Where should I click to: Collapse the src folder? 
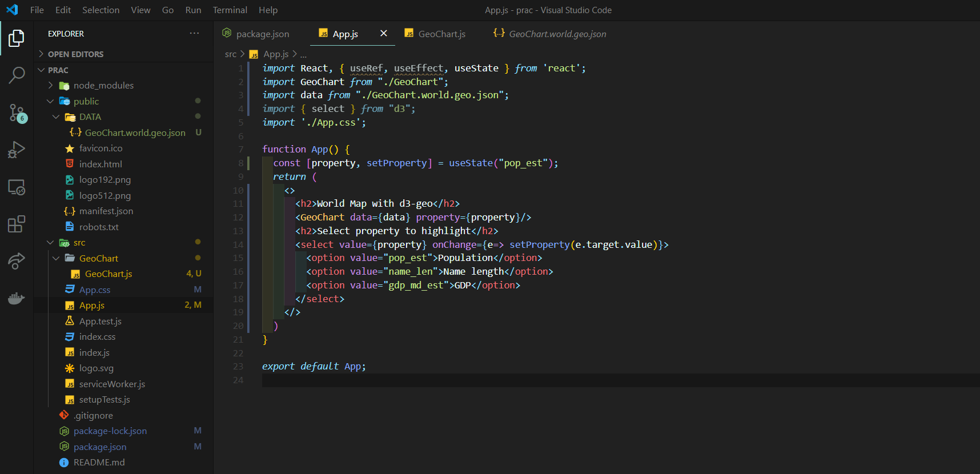pos(79,243)
